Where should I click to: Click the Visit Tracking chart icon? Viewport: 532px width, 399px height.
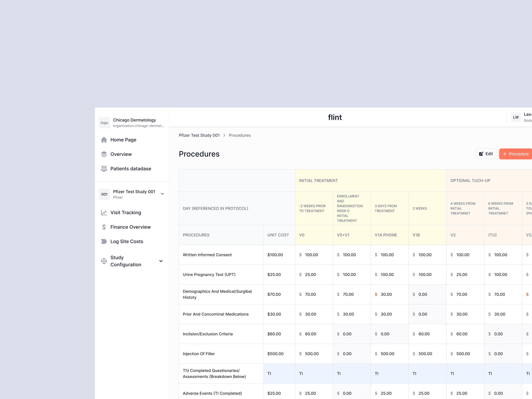[104, 213]
